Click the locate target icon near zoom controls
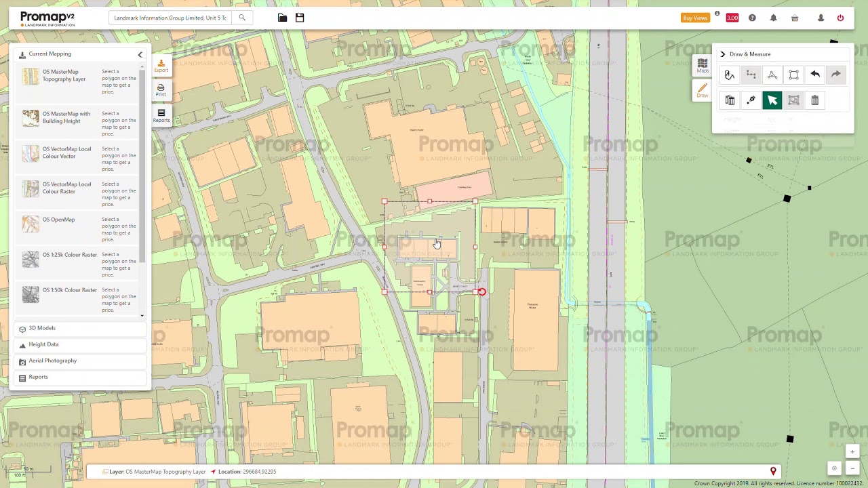This screenshot has height=488, width=868. coord(835,468)
